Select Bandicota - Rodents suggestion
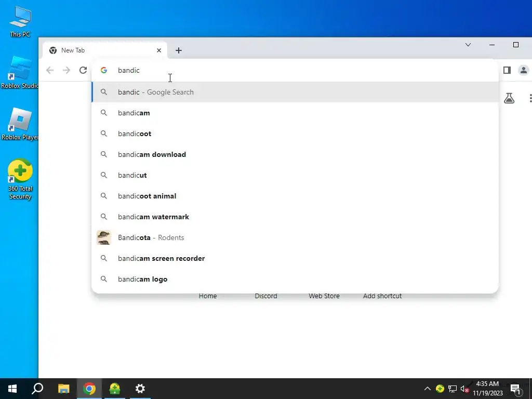 pos(295,237)
